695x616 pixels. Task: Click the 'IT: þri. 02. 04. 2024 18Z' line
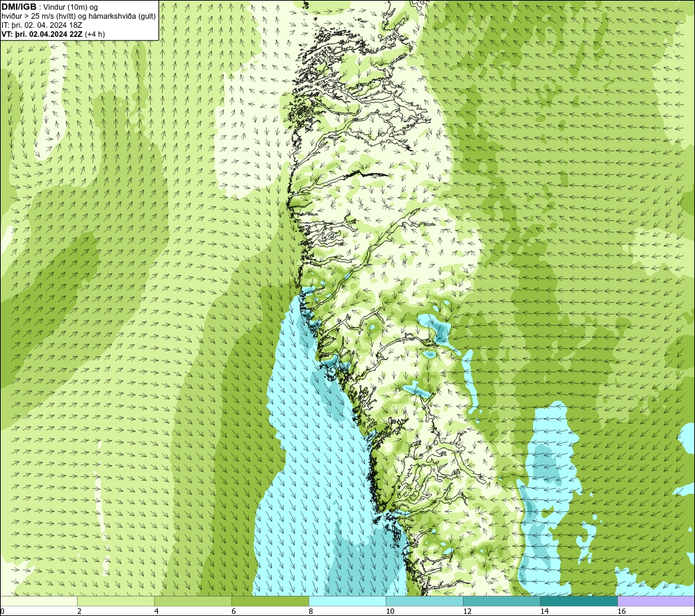point(42,25)
